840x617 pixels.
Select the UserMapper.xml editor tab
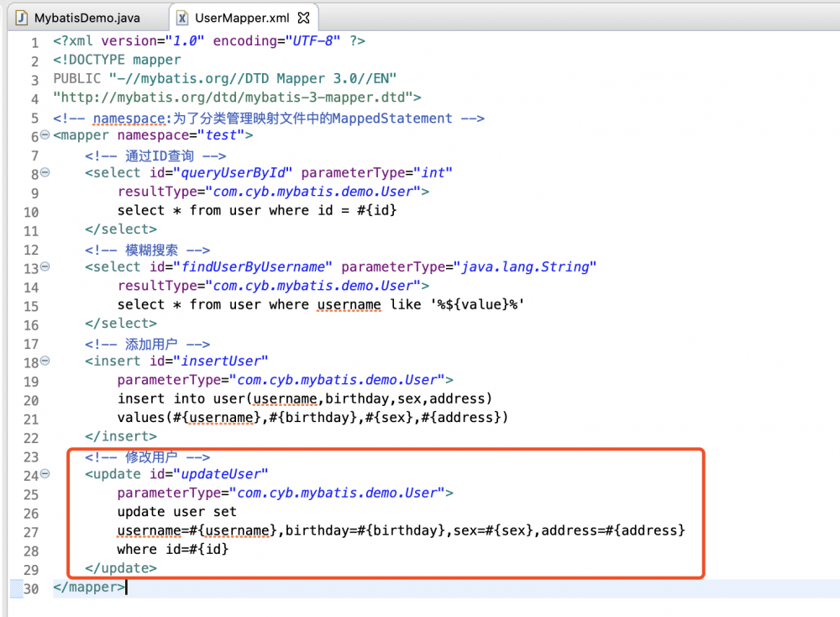click(242, 18)
